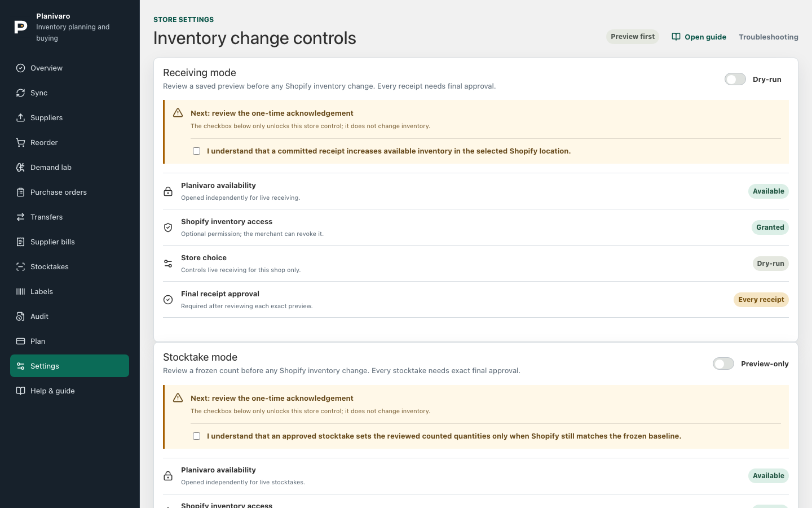Click the Dry-run badge in Store choice row

click(x=771, y=264)
